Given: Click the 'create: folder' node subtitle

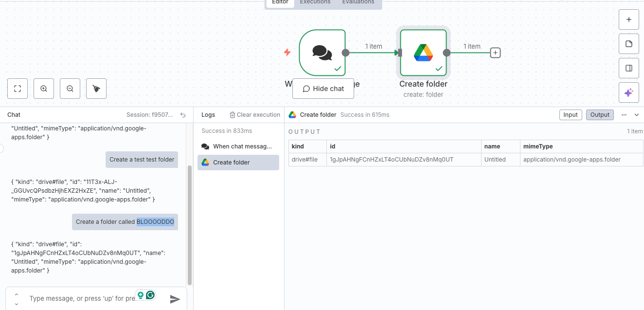Looking at the screenshot, I should click(423, 94).
